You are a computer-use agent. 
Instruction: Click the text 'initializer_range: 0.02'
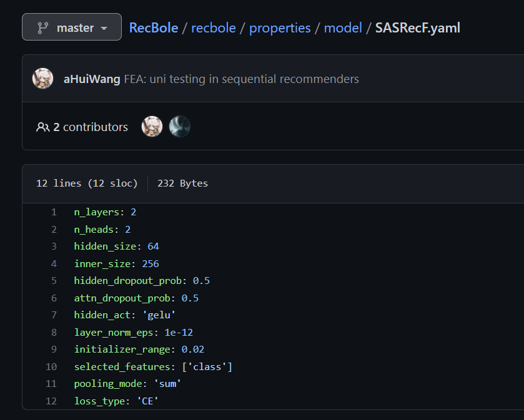pyautogui.click(x=139, y=350)
